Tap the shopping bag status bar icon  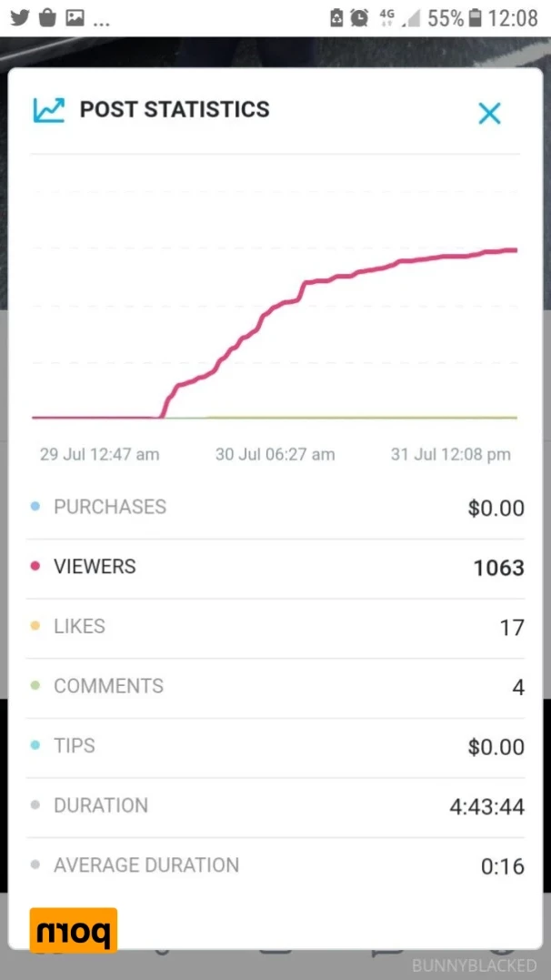[47, 17]
